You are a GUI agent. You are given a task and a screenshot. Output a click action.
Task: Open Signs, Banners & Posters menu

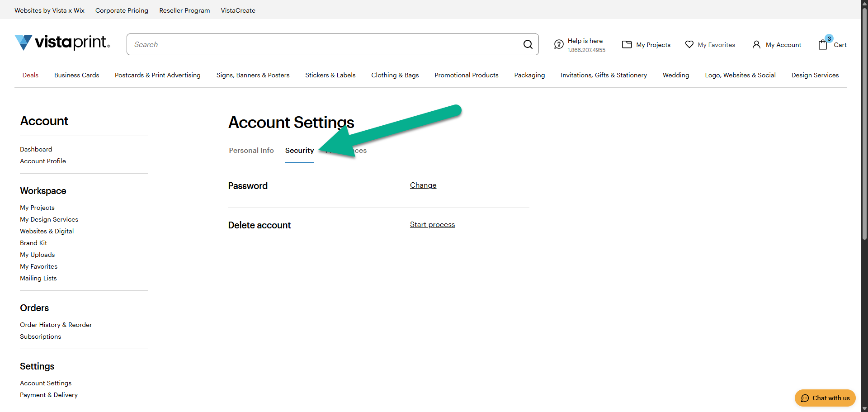pos(253,75)
